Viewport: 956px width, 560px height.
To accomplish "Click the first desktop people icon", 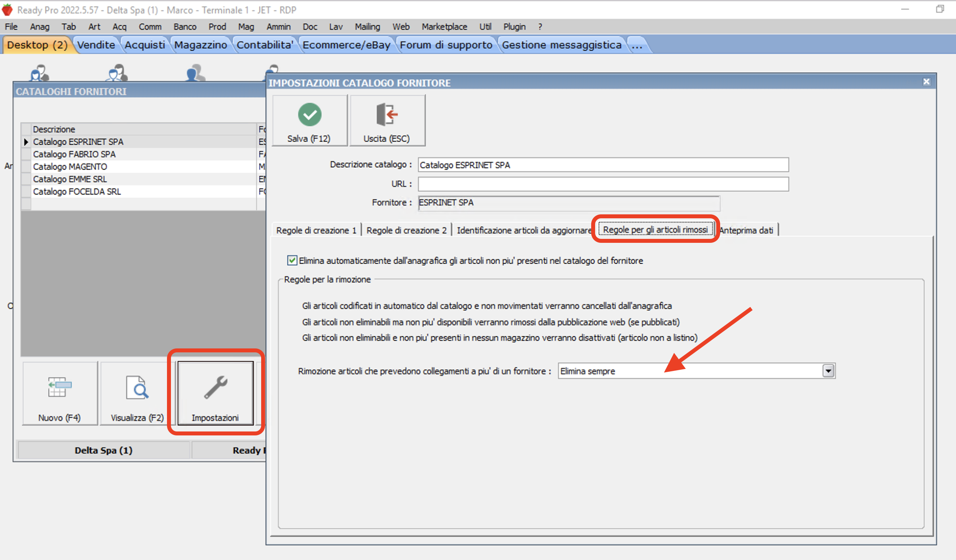I will (40, 73).
